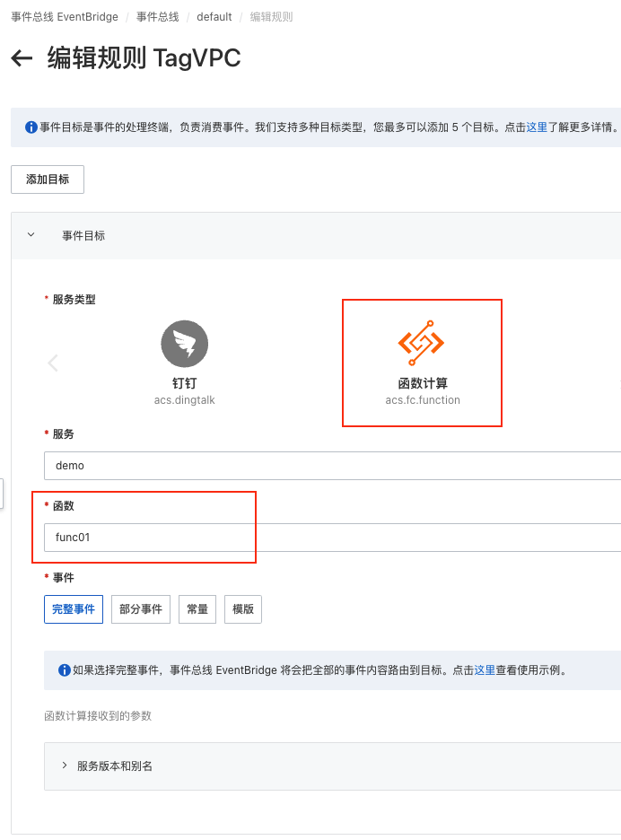621x840 pixels.
Task: Select the DingTalk service type icon
Action: pyautogui.click(x=184, y=344)
